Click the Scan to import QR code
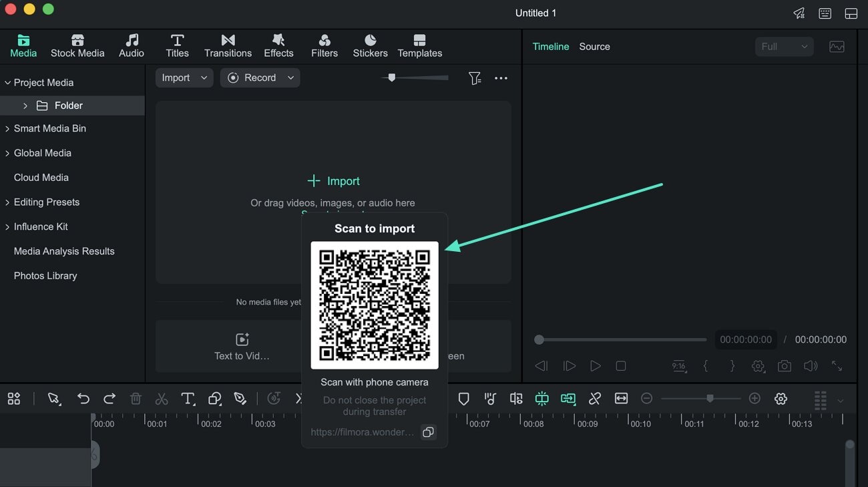 point(375,305)
